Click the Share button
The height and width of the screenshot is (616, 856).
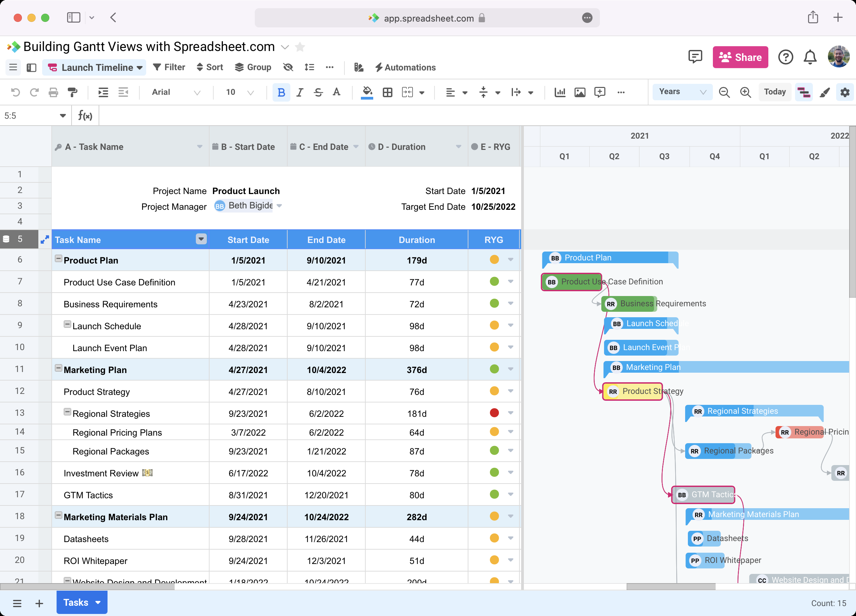coord(740,56)
